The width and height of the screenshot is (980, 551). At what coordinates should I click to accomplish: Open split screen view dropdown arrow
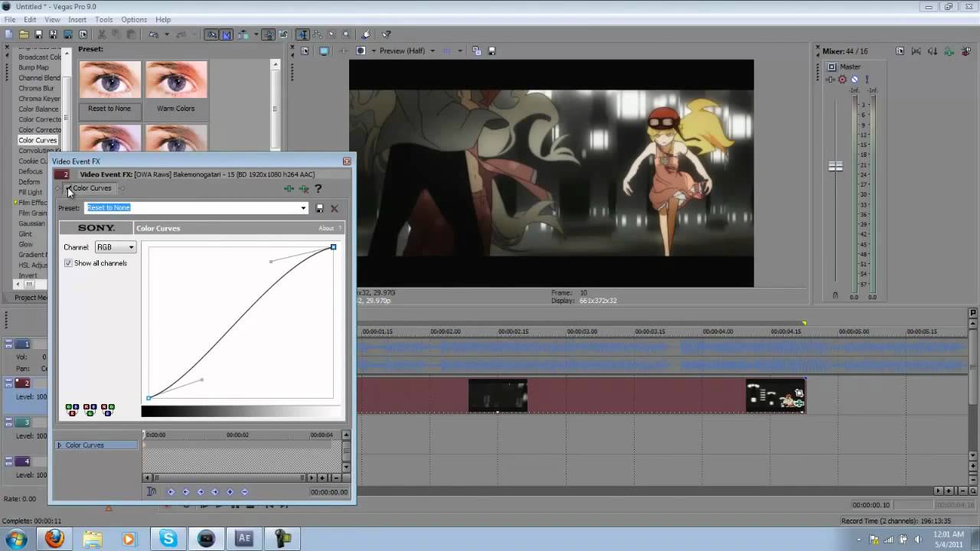coord(374,51)
